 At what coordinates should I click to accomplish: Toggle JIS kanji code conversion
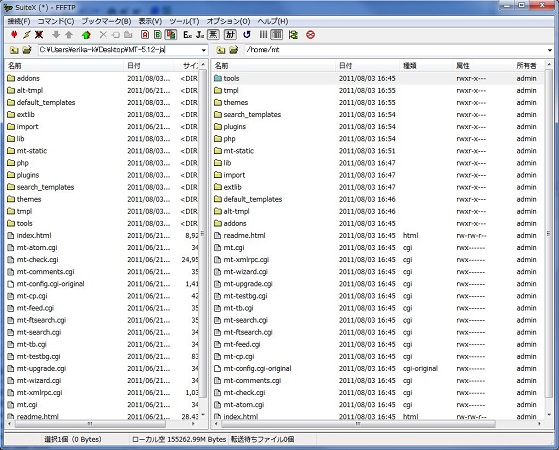tap(200, 35)
